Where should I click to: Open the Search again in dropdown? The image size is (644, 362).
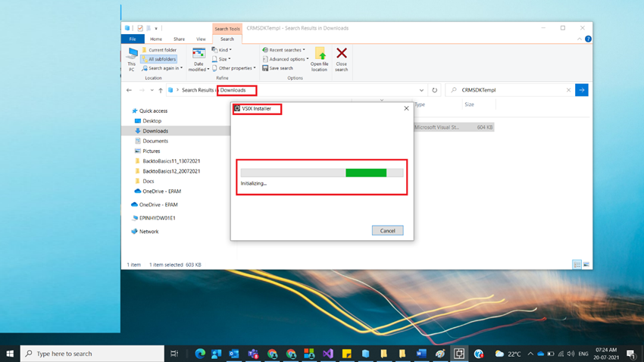[162, 68]
